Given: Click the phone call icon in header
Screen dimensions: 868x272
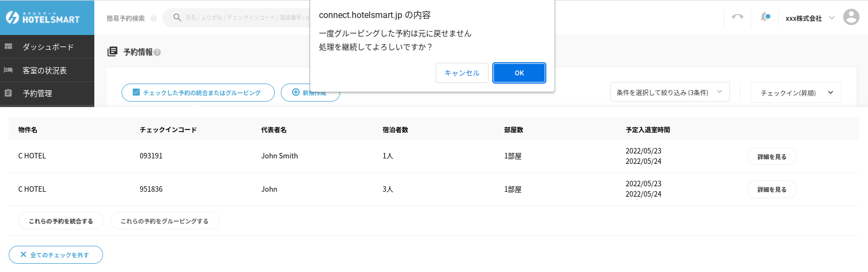Looking at the screenshot, I should click(737, 17).
